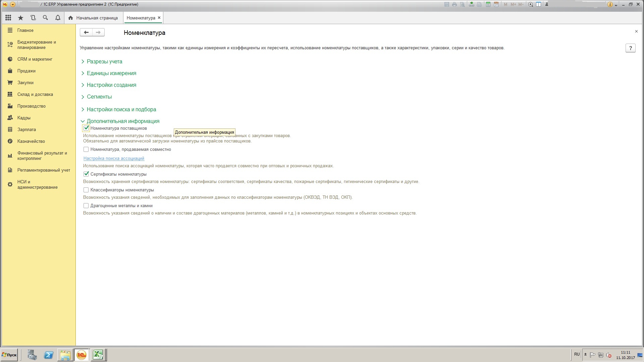Viewport: 644px width, 362px height.
Task: Click the 1C main menu dropdown arrow
Action: pos(13,4)
